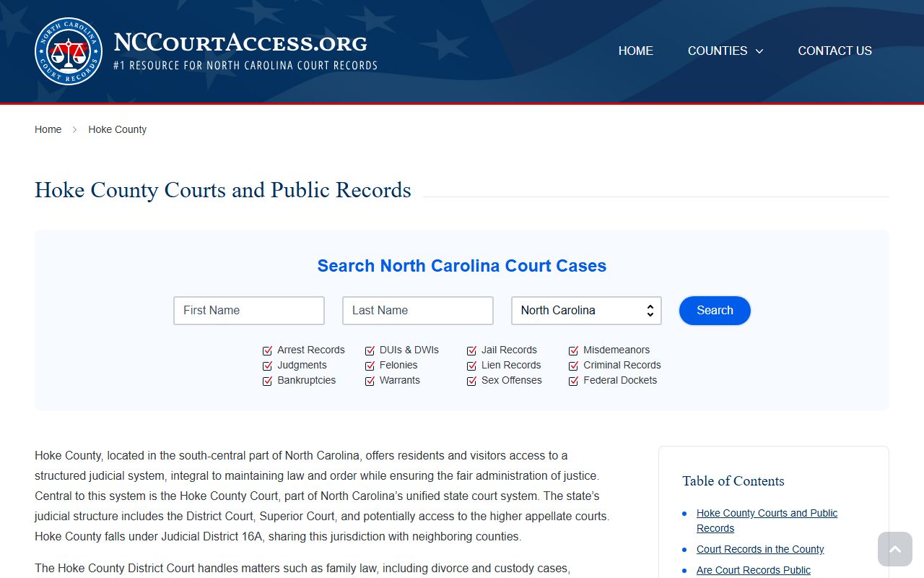Click the breadcrumb chevron separator

(x=74, y=130)
